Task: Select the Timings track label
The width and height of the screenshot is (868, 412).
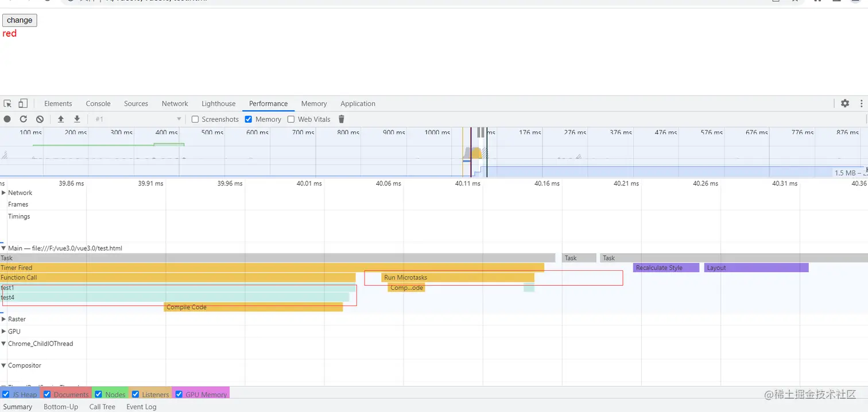Action: point(19,216)
